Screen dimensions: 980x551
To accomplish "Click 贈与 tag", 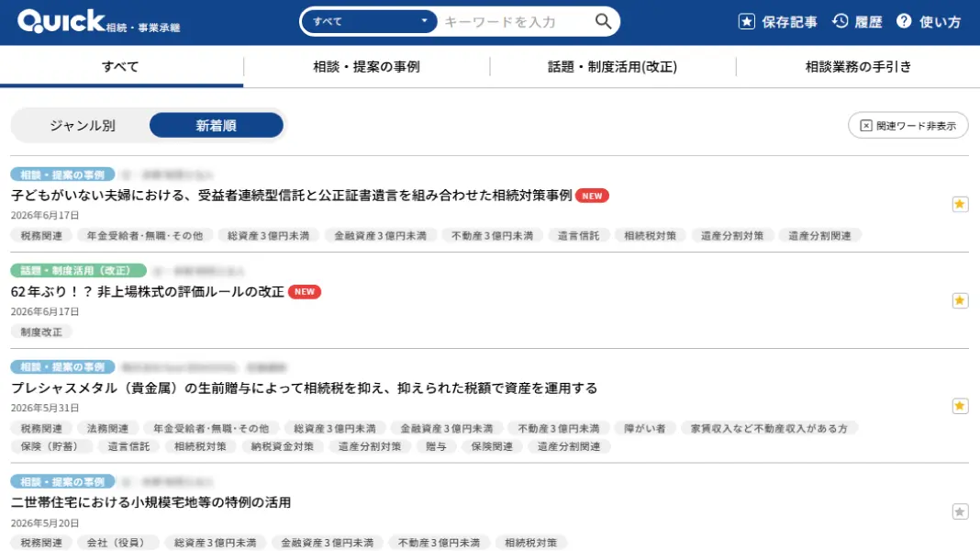I will pyautogui.click(x=436, y=446).
